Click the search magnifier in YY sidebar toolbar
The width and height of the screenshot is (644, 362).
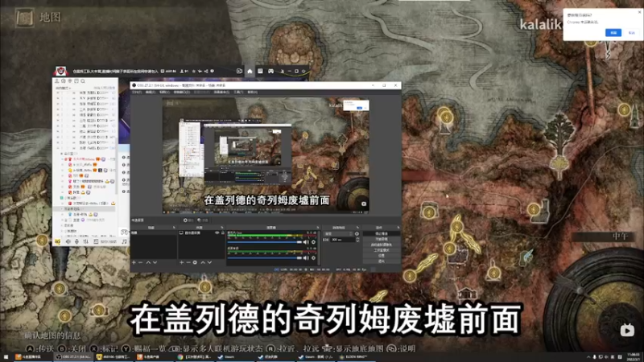[x=83, y=81]
